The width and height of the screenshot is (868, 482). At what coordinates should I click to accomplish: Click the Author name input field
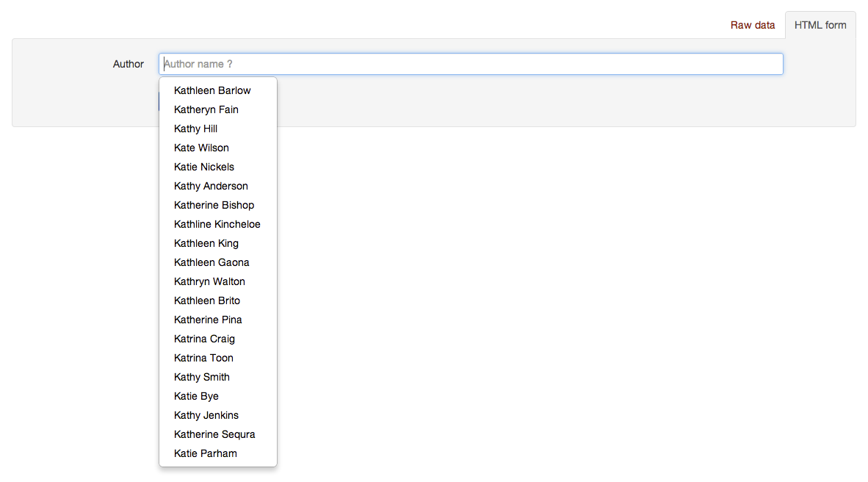[x=470, y=64]
